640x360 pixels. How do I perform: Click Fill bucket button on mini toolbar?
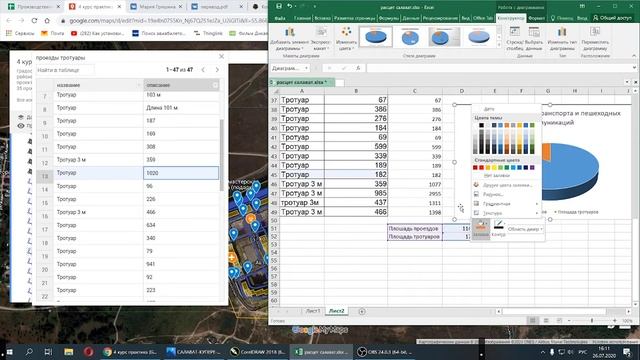click(481, 228)
